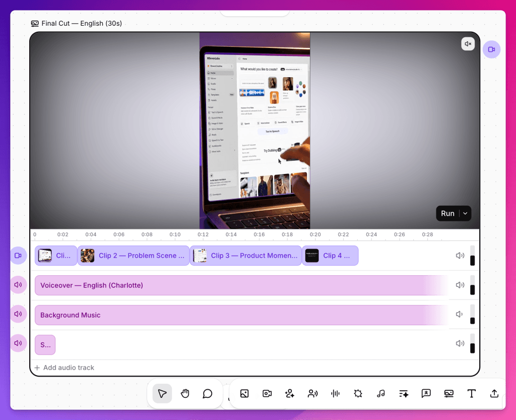This screenshot has height=420, width=516.
Task: Click the audio waveform icon
Action: click(x=335, y=393)
